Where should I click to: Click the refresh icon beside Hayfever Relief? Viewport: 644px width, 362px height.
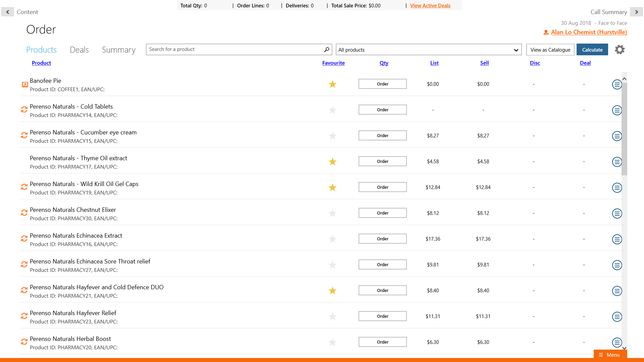tap(24, 316)
